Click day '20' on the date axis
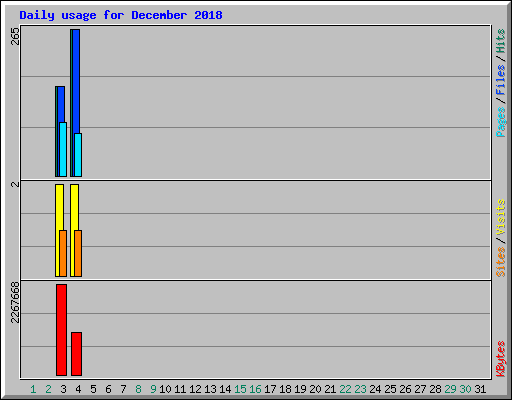The width and height of the screenshot is (512, 400). (x=315, y=389)
